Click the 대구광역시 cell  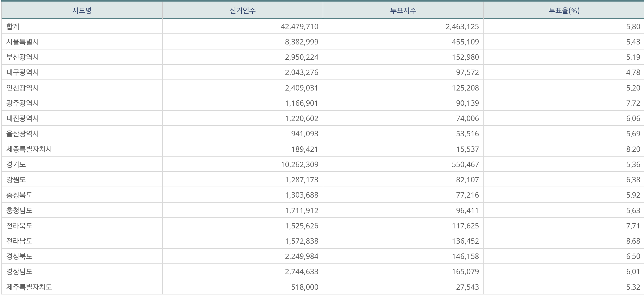pyautogui.click(x=23, y=72)
